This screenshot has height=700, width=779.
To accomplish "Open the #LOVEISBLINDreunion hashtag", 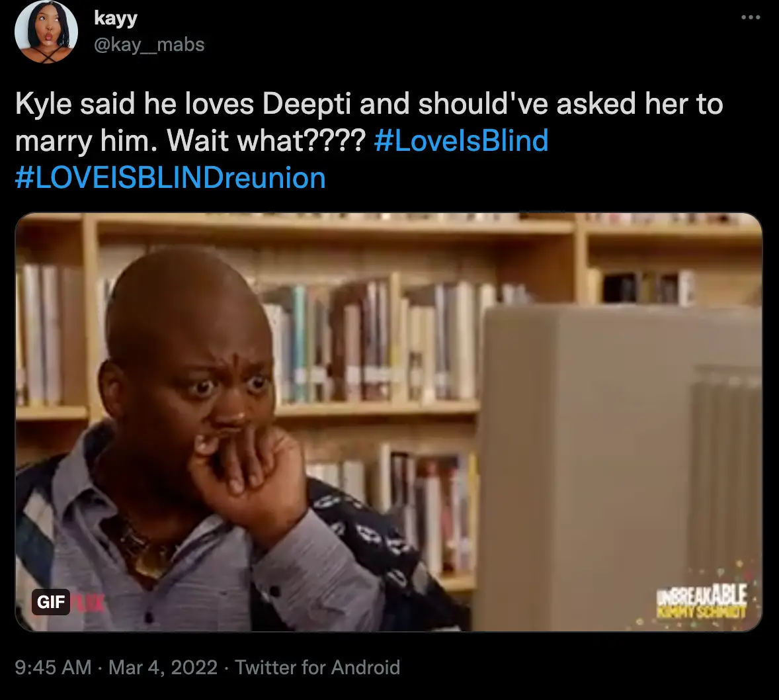I will pyautogui.click(x=171, y=177).
